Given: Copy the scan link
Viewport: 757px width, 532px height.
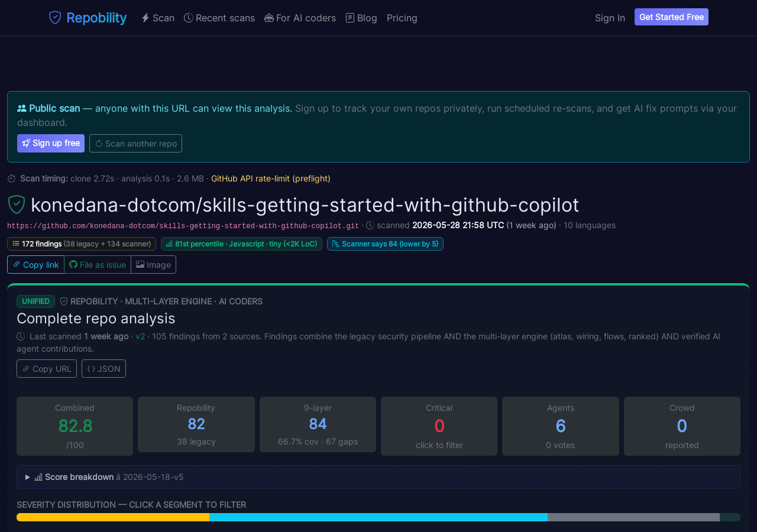Looking at the screenshot, I should [35, 265].
